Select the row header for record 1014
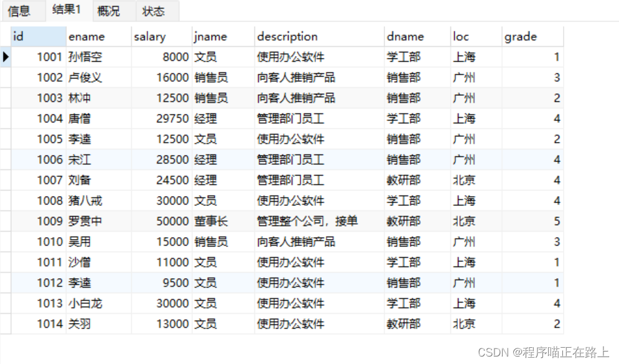The image size is (619, 364). pos(6,324)
